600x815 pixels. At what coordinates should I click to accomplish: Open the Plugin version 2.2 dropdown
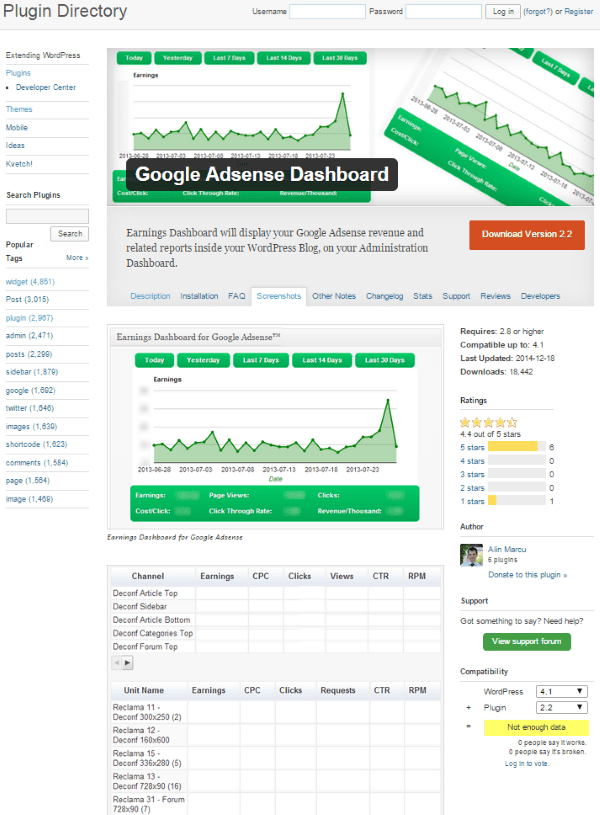point(562,707)
